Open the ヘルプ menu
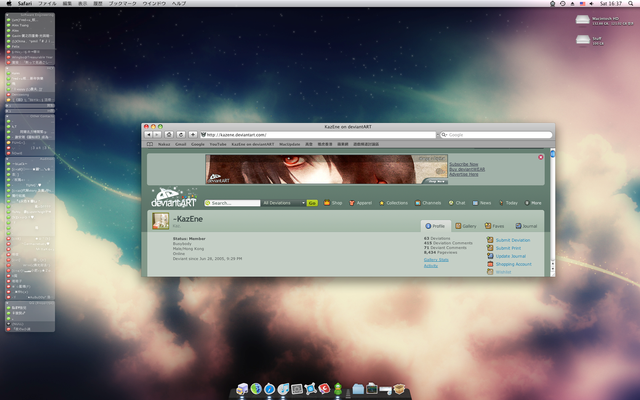640x400 pixels. [x=179, y=3]
